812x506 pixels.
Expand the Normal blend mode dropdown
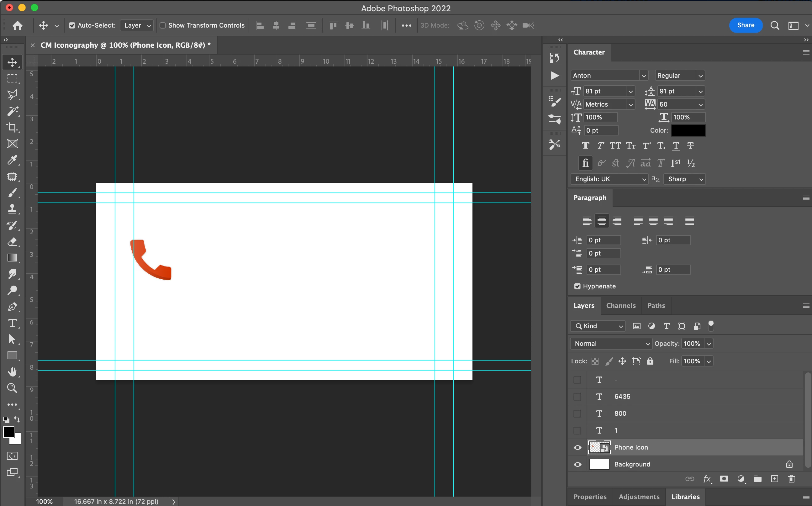click(611, 343)
